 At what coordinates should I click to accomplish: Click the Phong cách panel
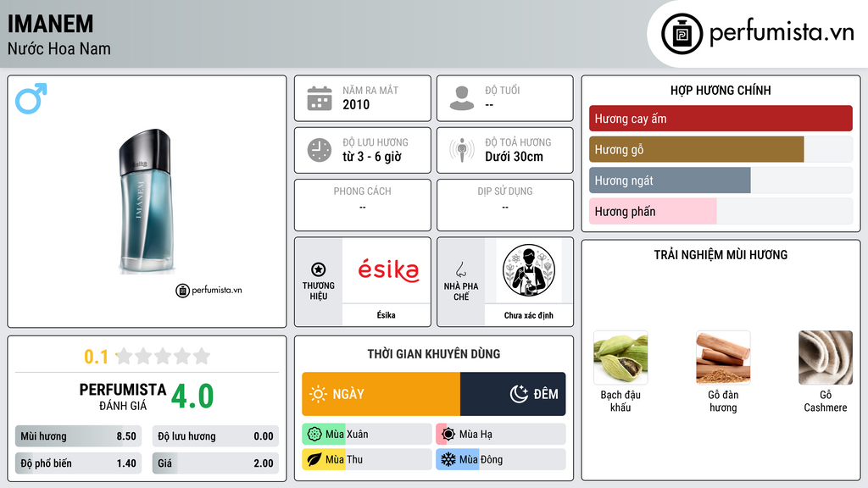click(x=363, y=205)
